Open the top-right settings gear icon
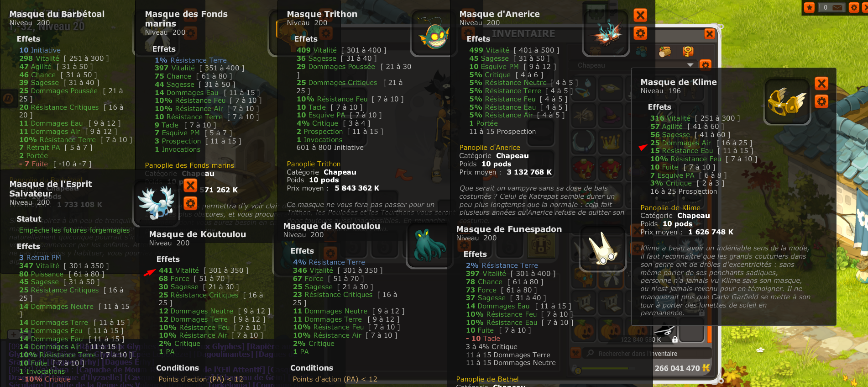868x387 pixels. click(x=853, y=7)
